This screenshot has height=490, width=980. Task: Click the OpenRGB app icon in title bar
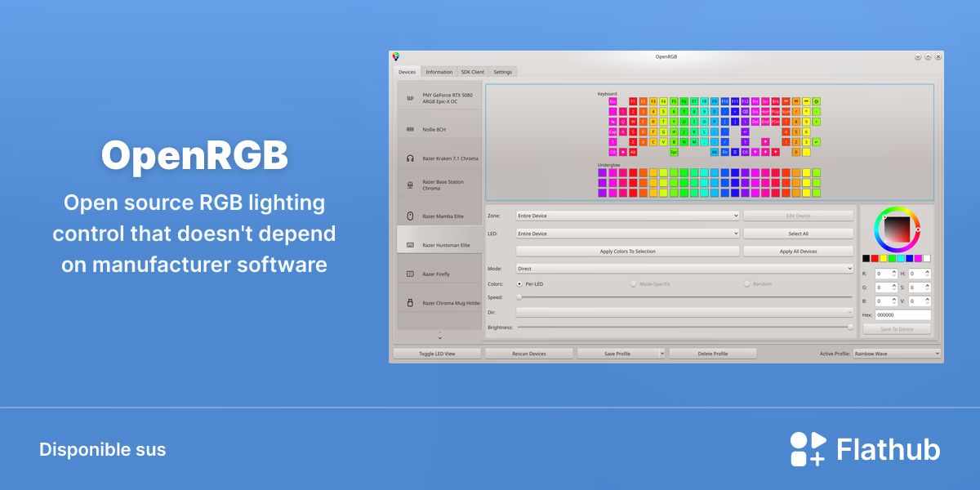(x=396, y=56)
